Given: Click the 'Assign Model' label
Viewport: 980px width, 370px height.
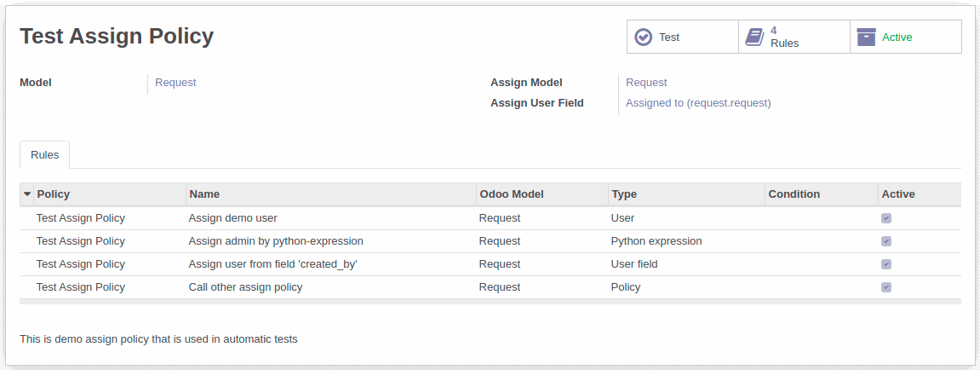Looking at the screenshot, I should (x=526, y=82).
